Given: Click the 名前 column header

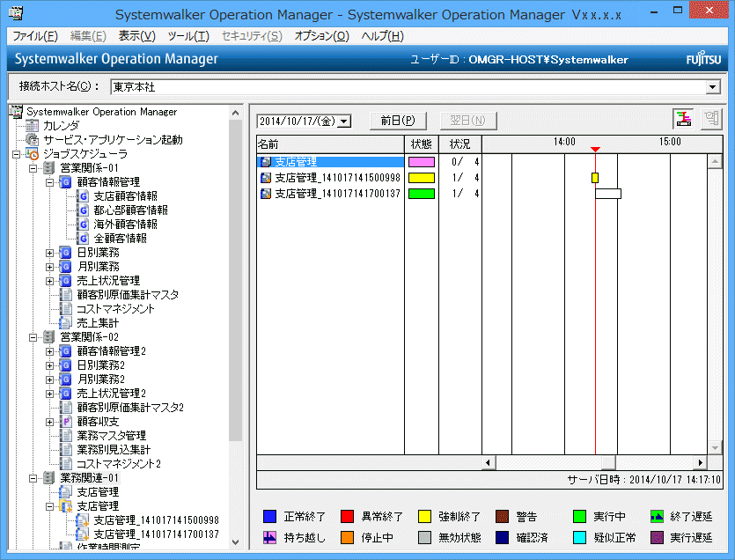Looking at the screenshot, I should click(330, 144).
